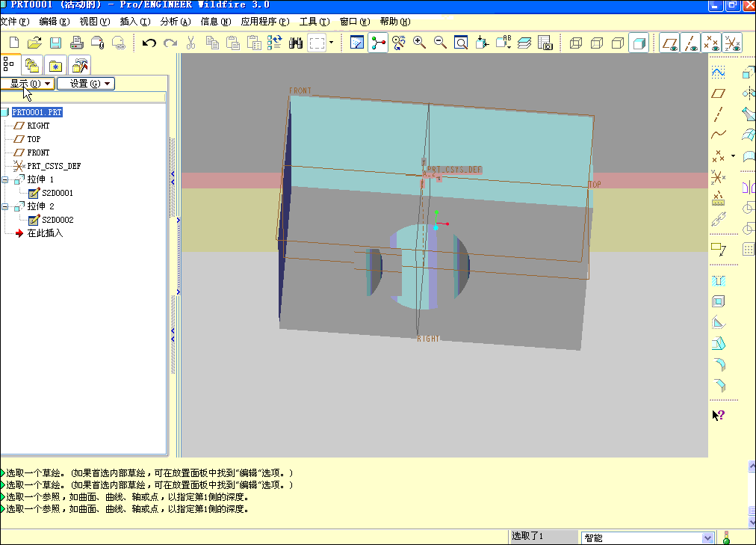The width and height of the screenshot is (756, 545).
Task: Click the Cut scissors icon
Action: tap(191, 43)
